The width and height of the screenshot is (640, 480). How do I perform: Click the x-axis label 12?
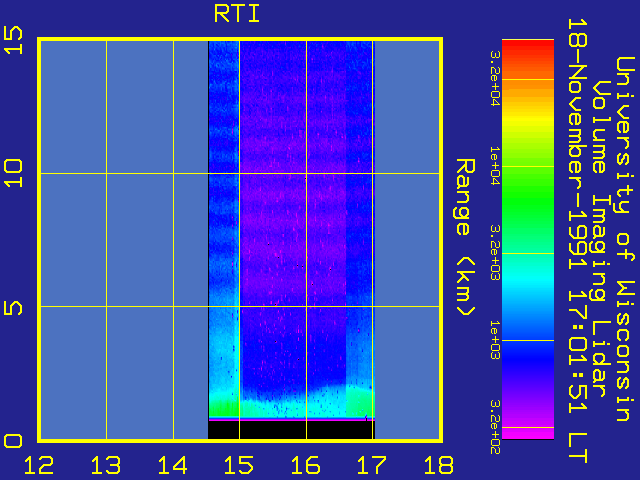click(39, 465)
